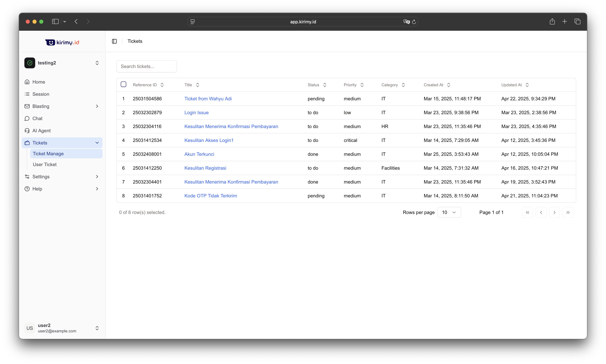Image resolution: width=606 pixels, height=364 pixels.
Task: Open the Kode OTP Tidak Terkirim ticket
Action: click(210, 196)
